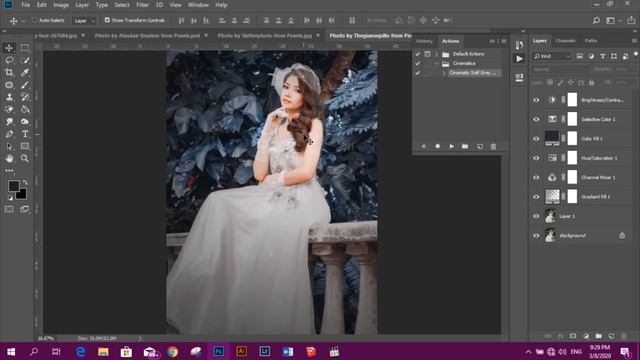Image resolution: width=640 pixels, height=360 pixels.
Task: Open the Layer/Group auto-select dropdown
Action: tap(84, 20)
